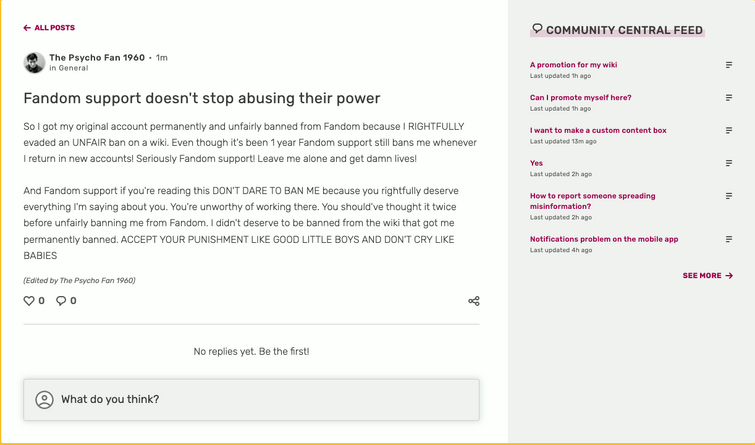This screenshot has height=445, width=755.
Task: Click the post icon beside 'Notifications problem on the mobile app'
Action: click(x=729, y=239)
